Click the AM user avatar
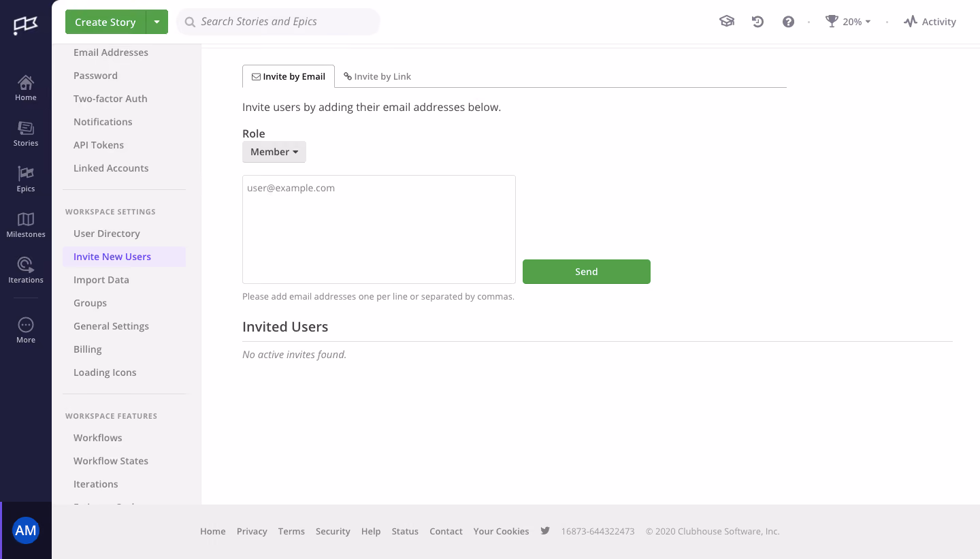Image resolution: width=980 pixels, height=559 pixels. click(x=26, y=530)
